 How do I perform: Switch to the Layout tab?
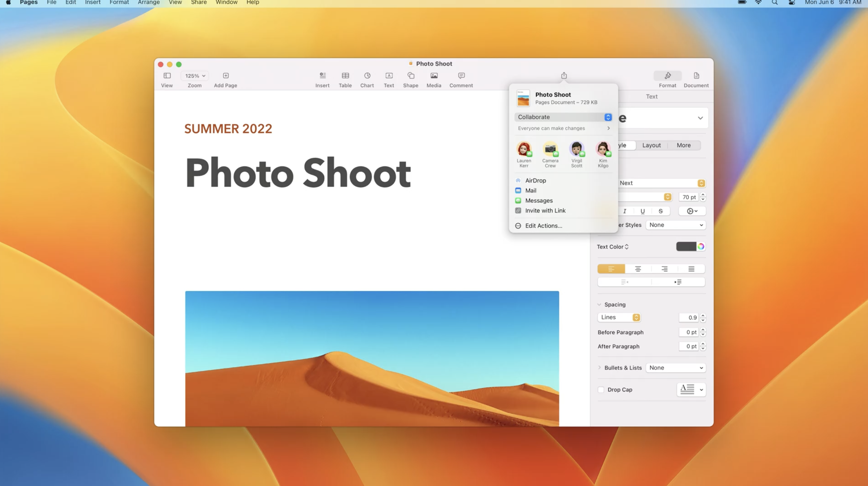(x=651, y=145)
